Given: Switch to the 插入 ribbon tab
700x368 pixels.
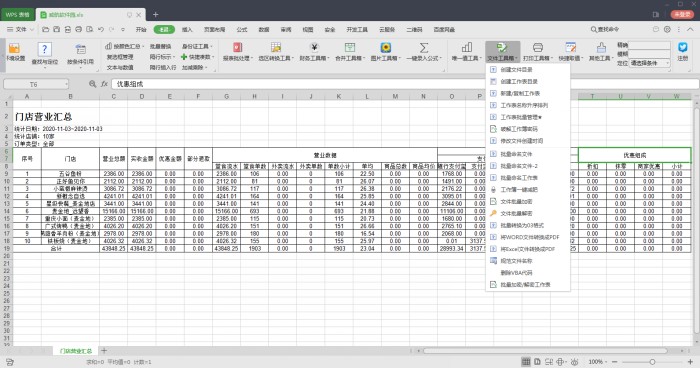Looking at the screenshot, I should click(187, 29).
